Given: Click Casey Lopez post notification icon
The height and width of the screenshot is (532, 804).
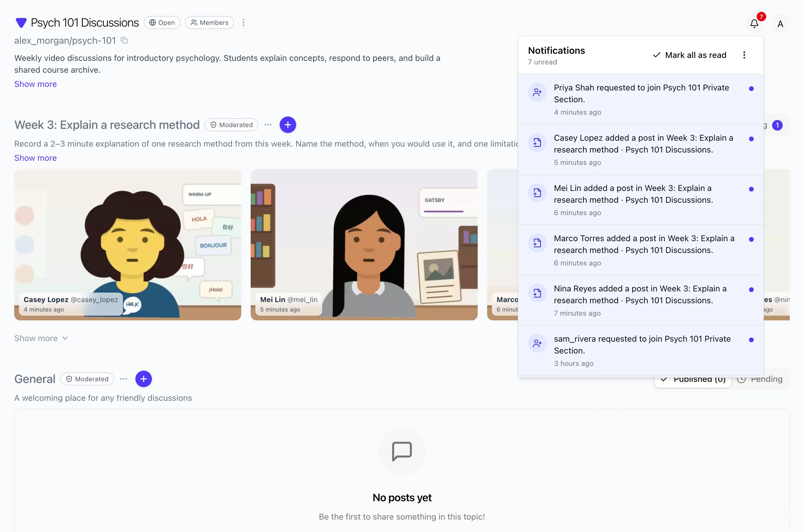Looking at the screenshot, I should tap(537, 142).
